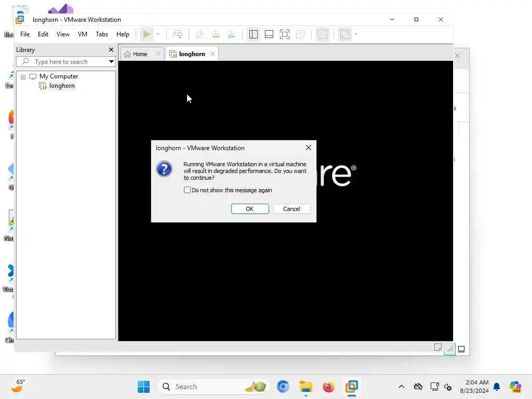Click the message log status bar icon
This screenshot has height=399, width=532.
coord(437,347)
